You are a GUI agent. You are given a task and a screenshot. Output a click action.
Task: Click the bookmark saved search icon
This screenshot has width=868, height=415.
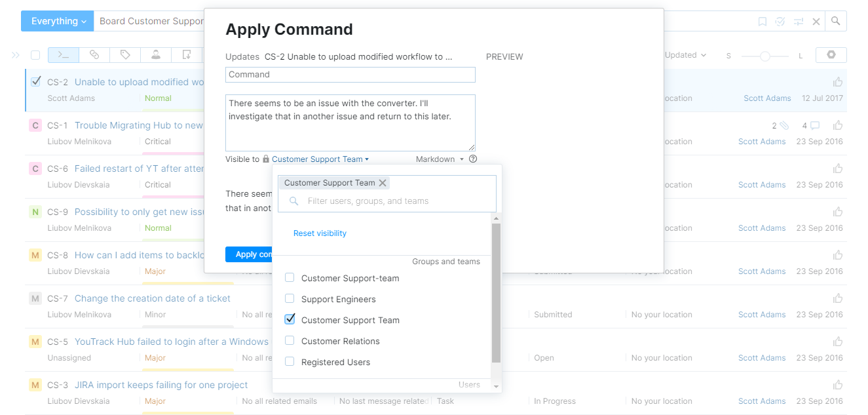[x=762, y=21]
